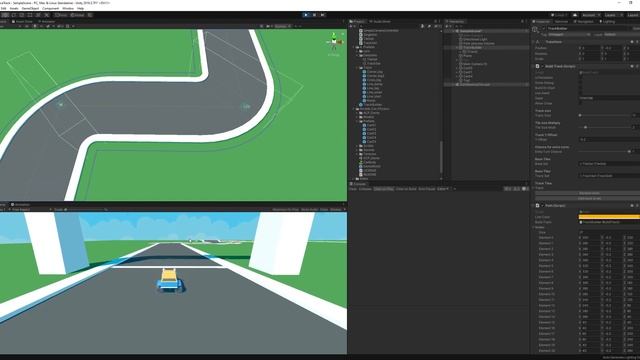Open the yellow Line Color swatch
Viewport: 640px width, 360px height.
click(609, 217)
